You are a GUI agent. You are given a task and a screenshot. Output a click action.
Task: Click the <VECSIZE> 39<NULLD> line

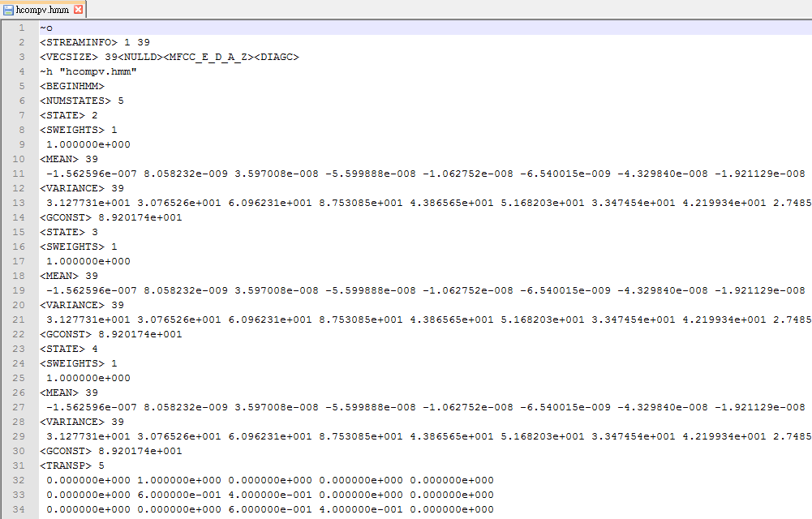click(170, 57)
